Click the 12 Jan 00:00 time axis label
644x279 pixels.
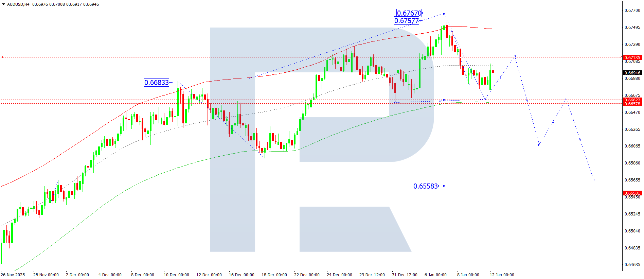502,275
